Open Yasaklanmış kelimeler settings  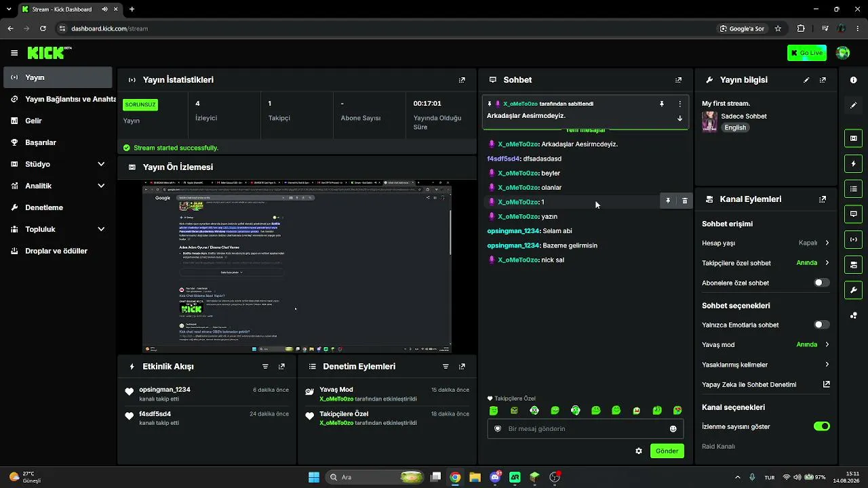(x=766, y=365)
